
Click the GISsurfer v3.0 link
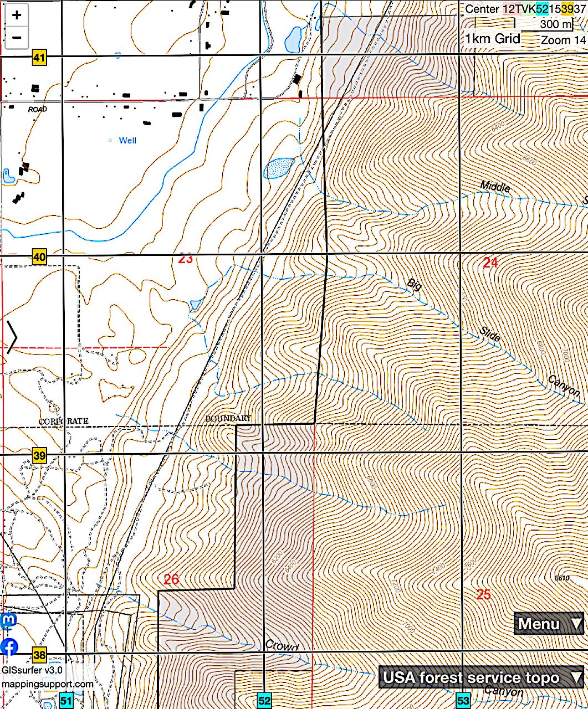click(32, 670)
